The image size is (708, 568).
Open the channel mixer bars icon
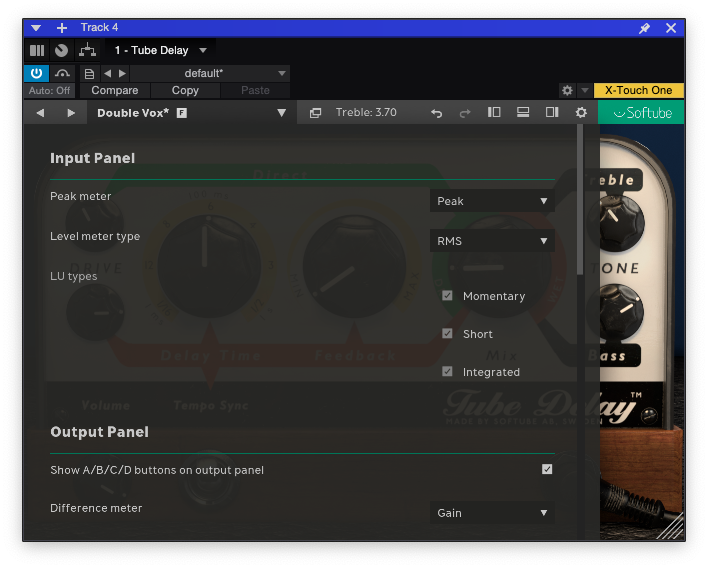[37, 50]
